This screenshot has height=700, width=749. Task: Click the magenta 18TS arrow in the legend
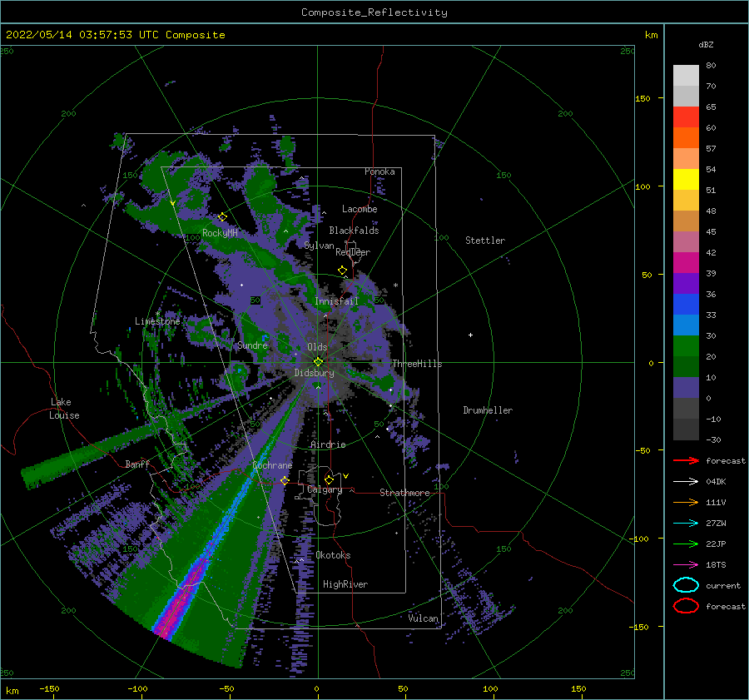pyautogui.click(x=686, y=565)
